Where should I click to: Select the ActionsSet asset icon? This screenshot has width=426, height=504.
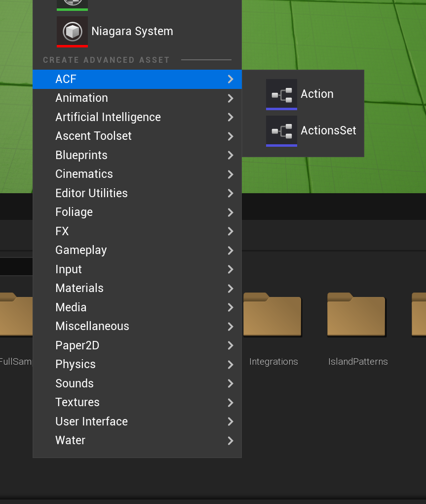coord(281,130)
